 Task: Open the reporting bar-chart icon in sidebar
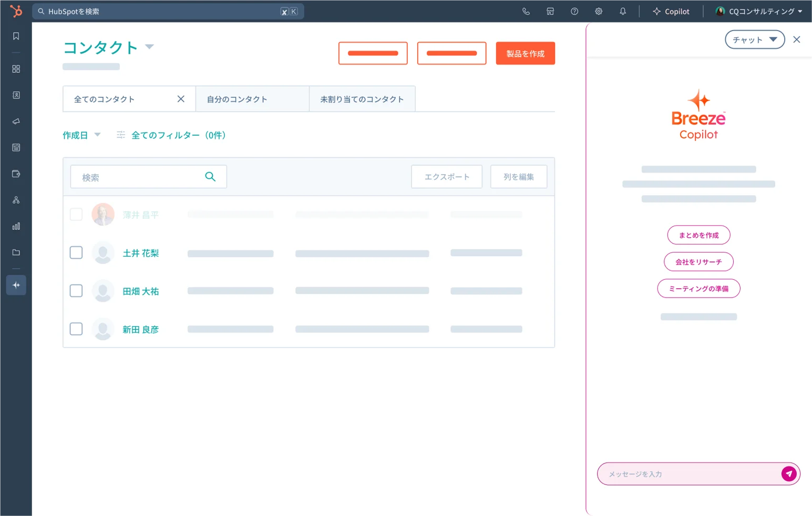[x=16, y=226]
